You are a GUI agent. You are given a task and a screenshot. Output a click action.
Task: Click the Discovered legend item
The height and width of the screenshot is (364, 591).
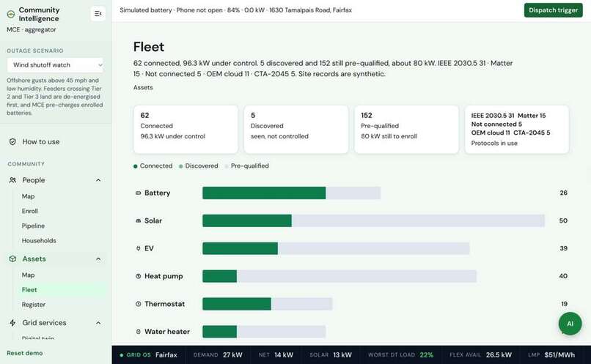click(x=198, y=166)
